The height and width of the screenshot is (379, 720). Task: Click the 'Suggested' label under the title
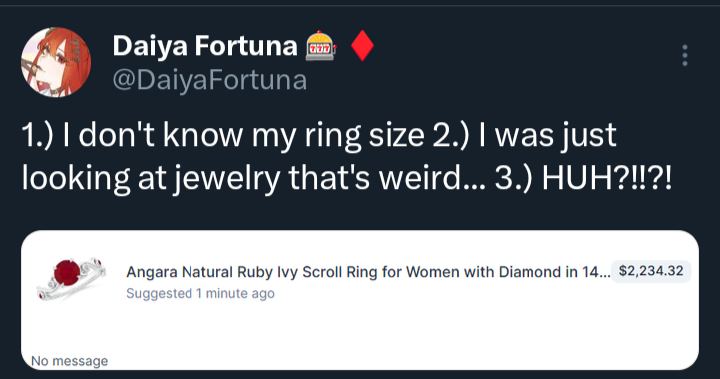tap(159, 294)
